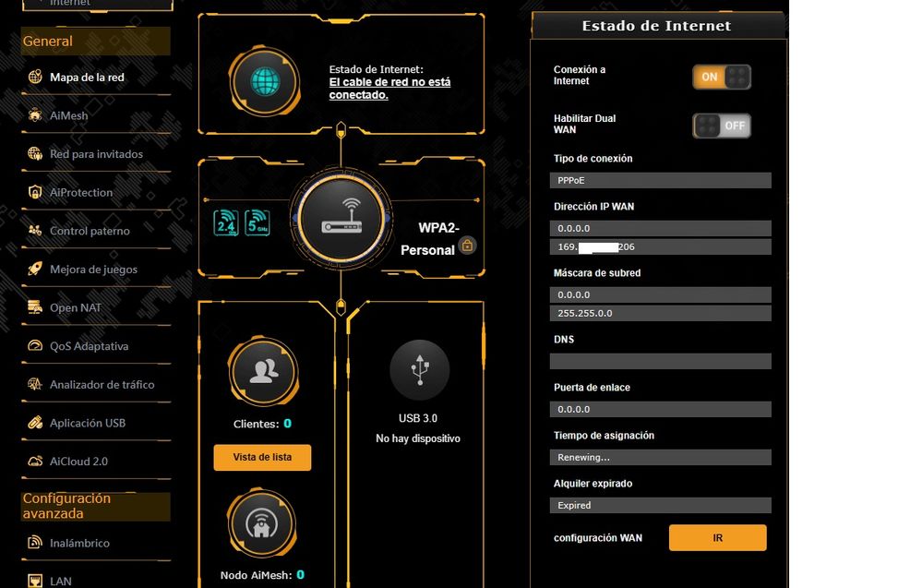
Task: Click the WPA2 security padlock icon
Action: [x=468, y=246]
